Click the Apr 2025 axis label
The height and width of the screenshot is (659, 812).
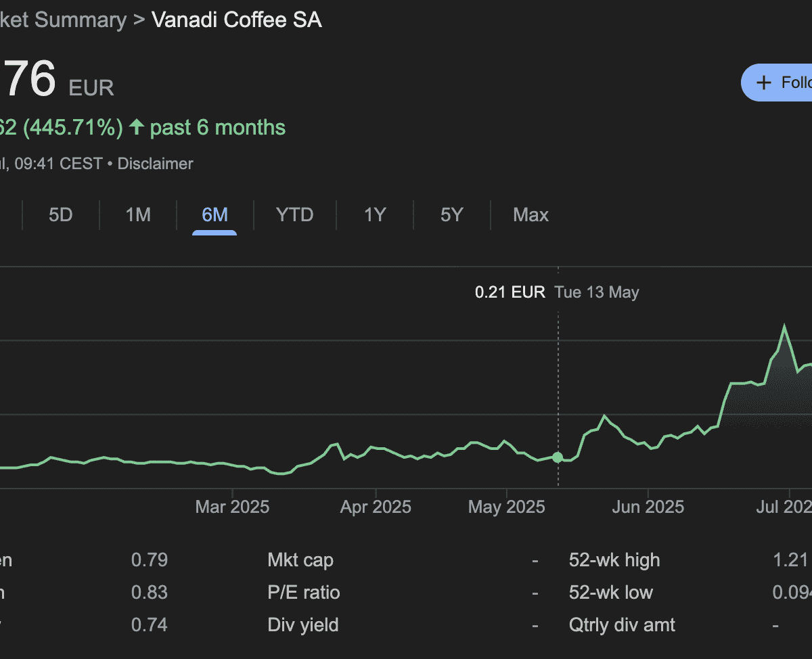pos(376,507)
